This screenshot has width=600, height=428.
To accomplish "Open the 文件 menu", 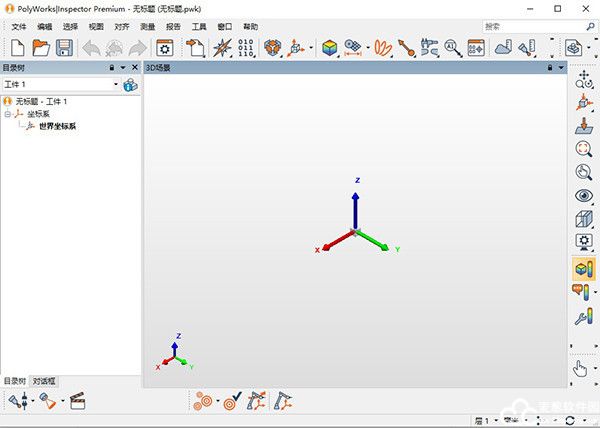I will pos(19,26).
